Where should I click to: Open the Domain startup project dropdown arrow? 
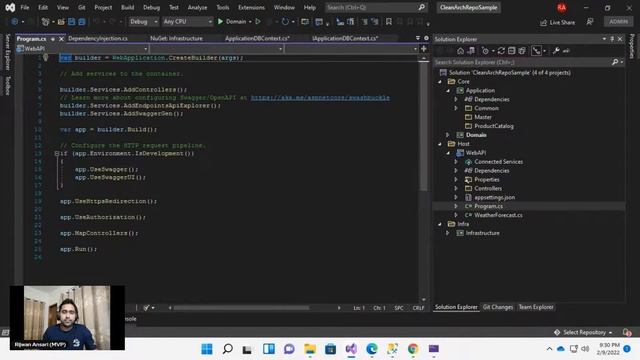pos(250,22)
